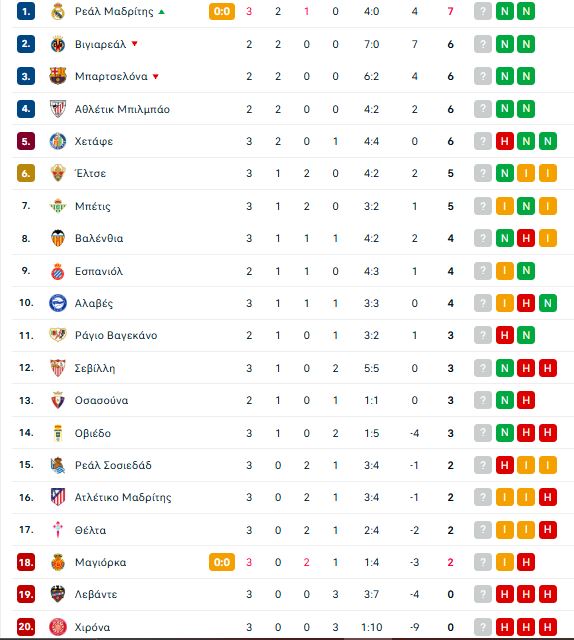Click the Sevilla club crest
The image size is (574, 640).
(58, 368)
